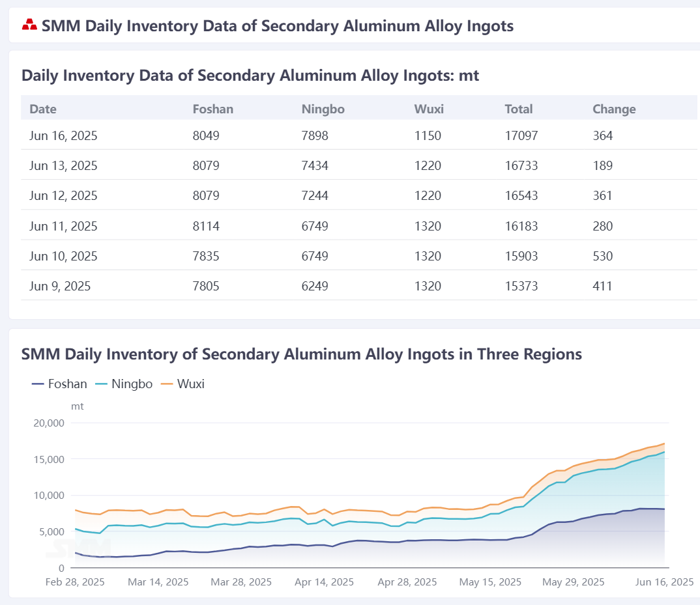Click Foshan value 8114
700x605 pixels.
(x=206, y=226)
